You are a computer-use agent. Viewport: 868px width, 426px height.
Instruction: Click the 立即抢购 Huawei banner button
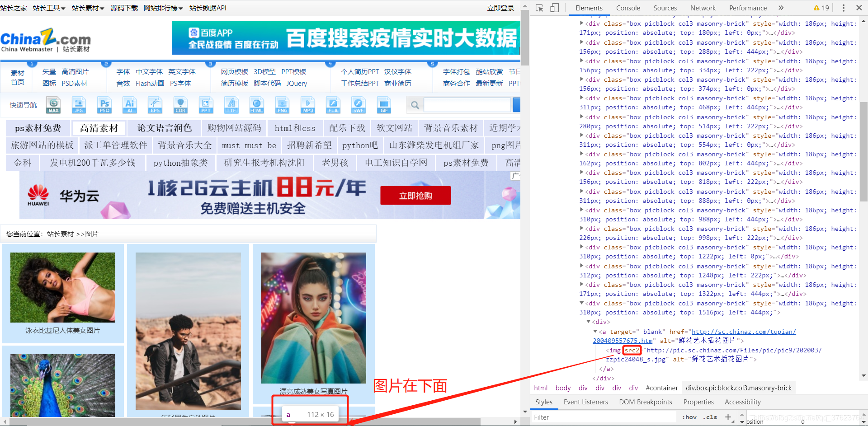tap(415, 195)
